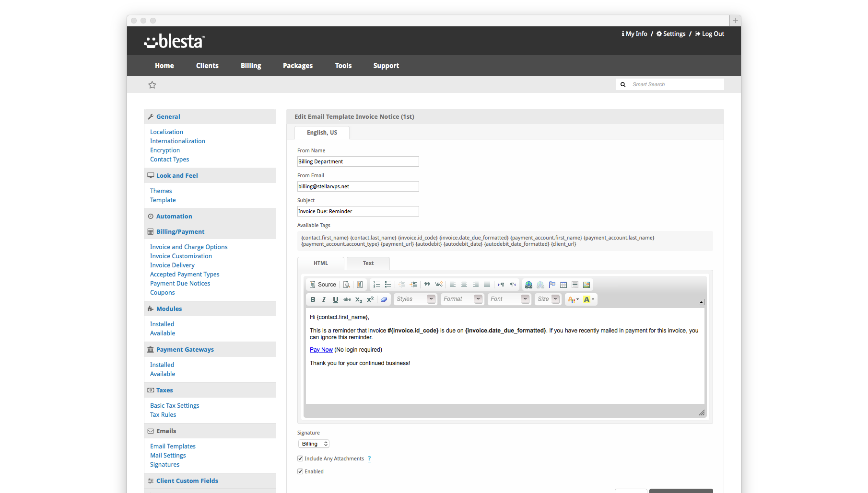Insert a table into the email body
The width and height of the screenshot is (868, 493).
pyautogui.click(x=563, y=285)
